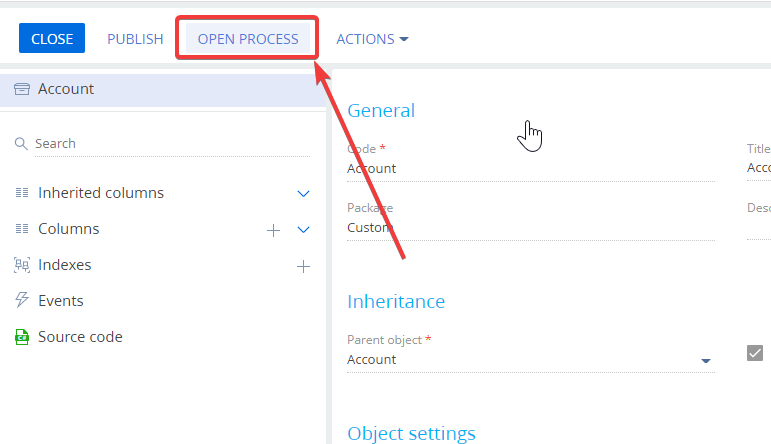771x444 pixels.
Task: Click the Events lightning icon
Action: pos(22,300)
